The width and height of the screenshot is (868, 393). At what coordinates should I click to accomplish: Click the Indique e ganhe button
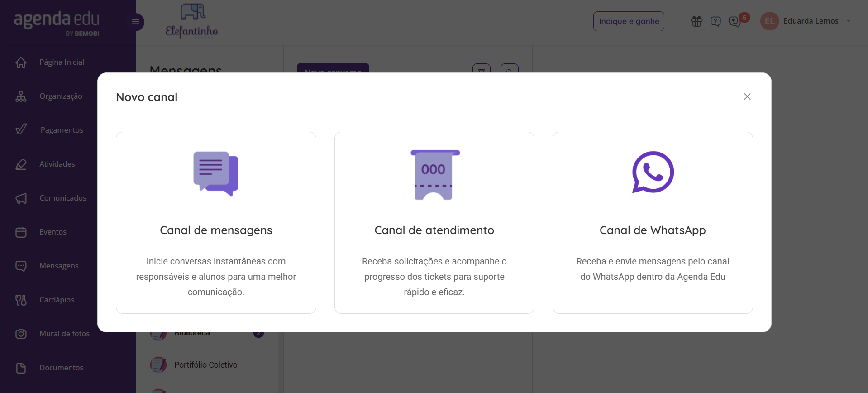(x=629, y=21)
